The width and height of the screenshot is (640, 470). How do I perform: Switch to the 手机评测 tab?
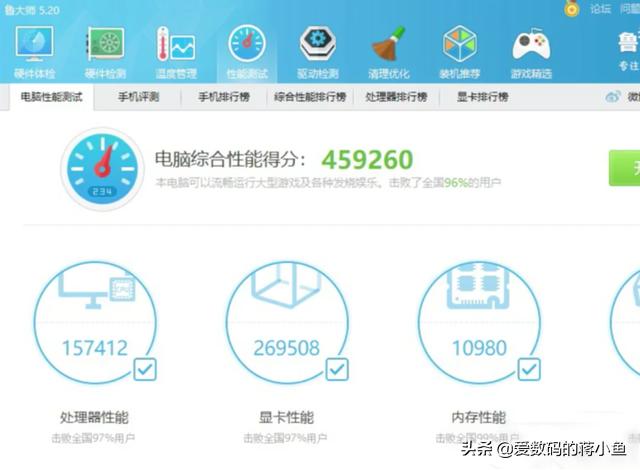(138, 97)
